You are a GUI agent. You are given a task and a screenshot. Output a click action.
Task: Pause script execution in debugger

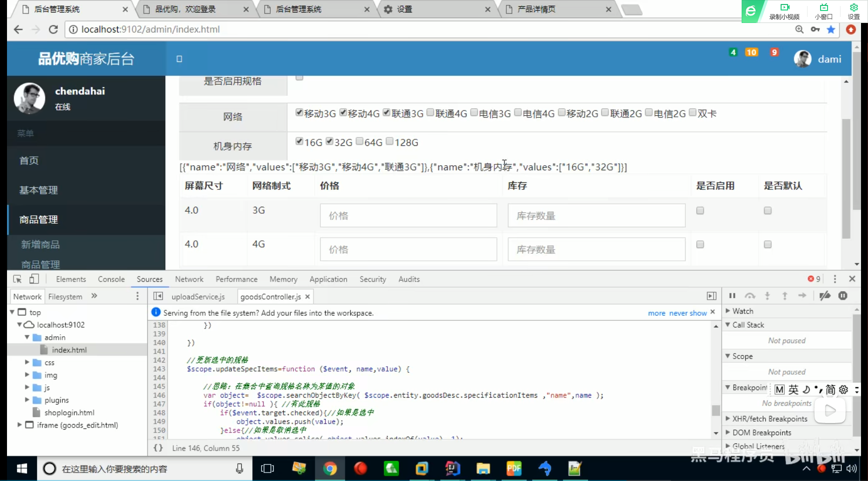coord(732,296)
